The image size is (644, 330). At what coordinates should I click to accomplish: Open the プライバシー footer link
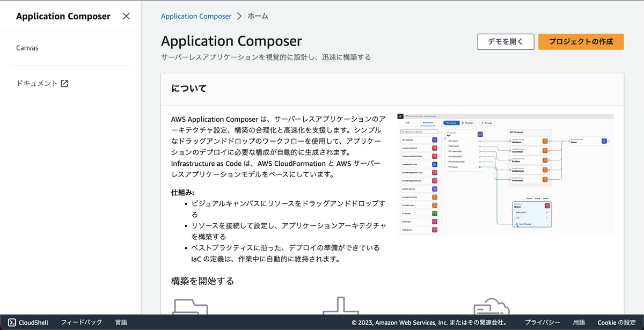click(x=543, y=322)
